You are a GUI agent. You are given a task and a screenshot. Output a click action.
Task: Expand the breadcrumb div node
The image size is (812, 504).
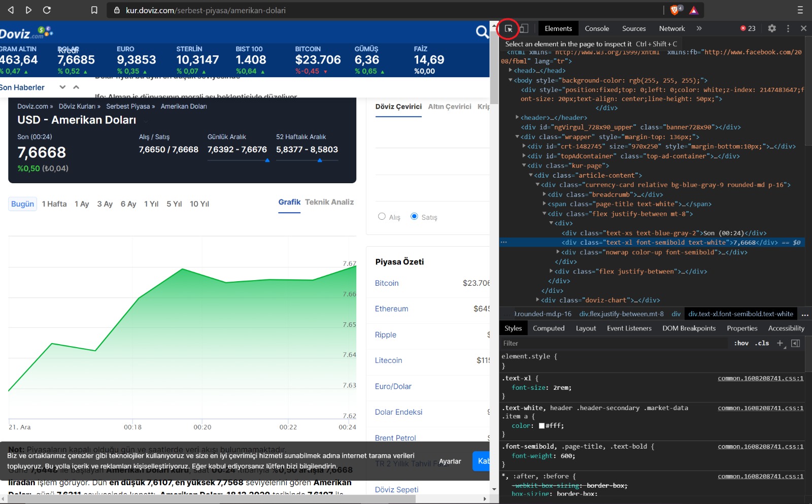click(545, 194)
